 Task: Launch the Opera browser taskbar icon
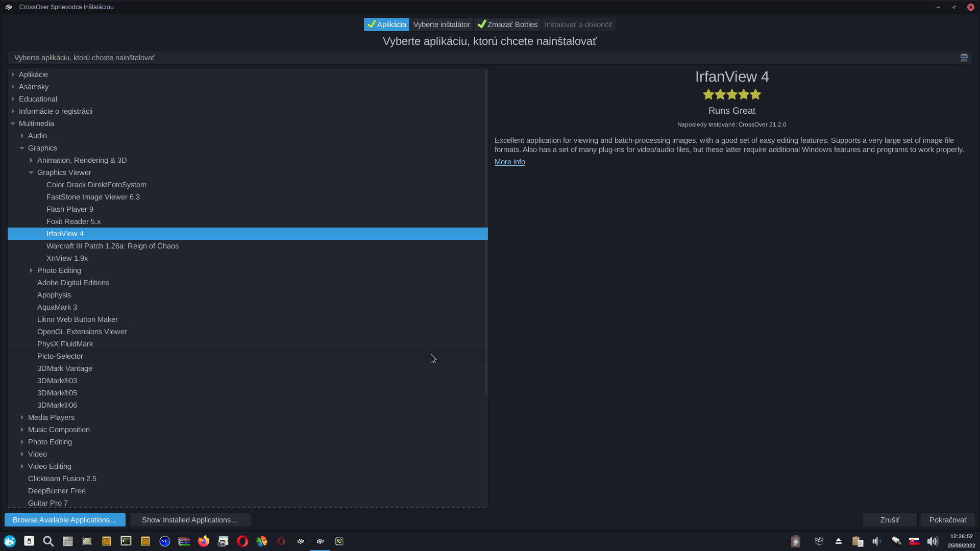click(242, 541)
